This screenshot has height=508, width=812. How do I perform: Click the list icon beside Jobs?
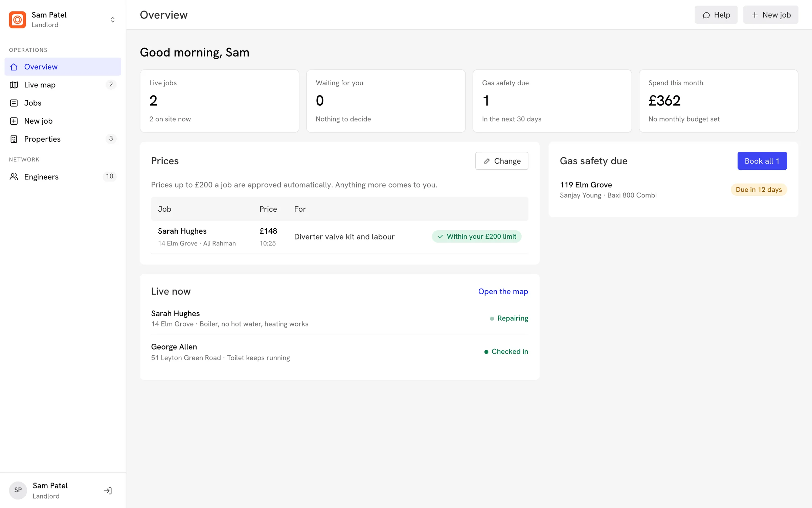pyautogui.click(x=14, y=103)
